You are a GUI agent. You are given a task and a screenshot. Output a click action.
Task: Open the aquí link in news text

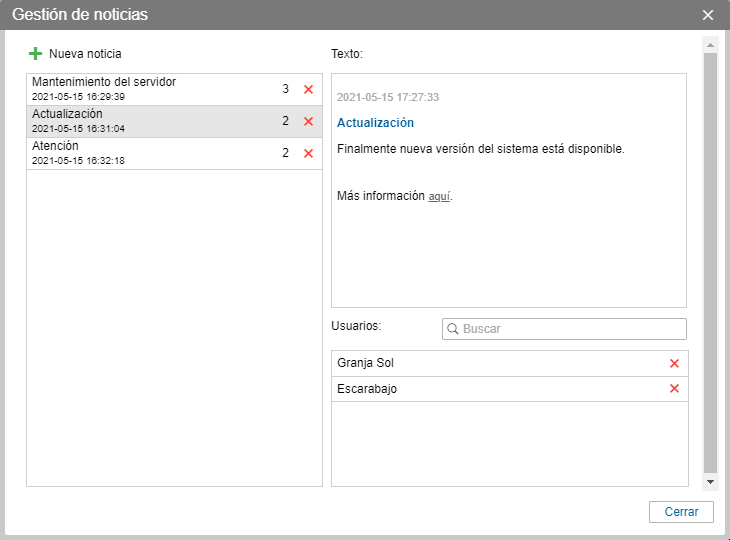tap(439, 197)
